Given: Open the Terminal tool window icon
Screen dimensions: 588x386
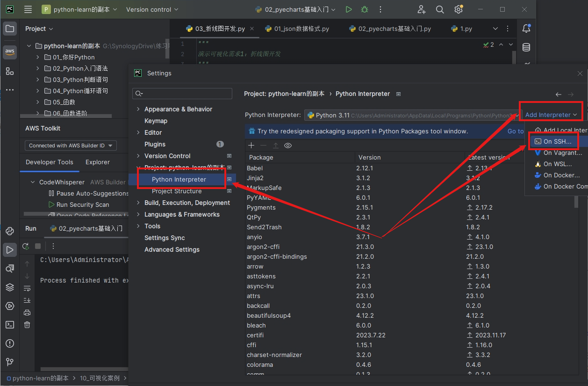Looking at the screenshot, I should pos(10,324).
